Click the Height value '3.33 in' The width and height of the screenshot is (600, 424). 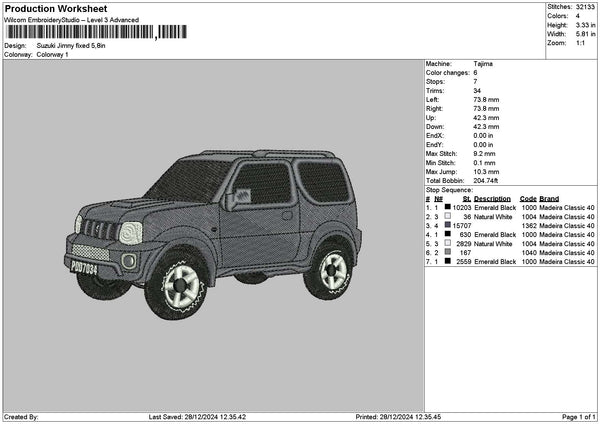[585, 25]
